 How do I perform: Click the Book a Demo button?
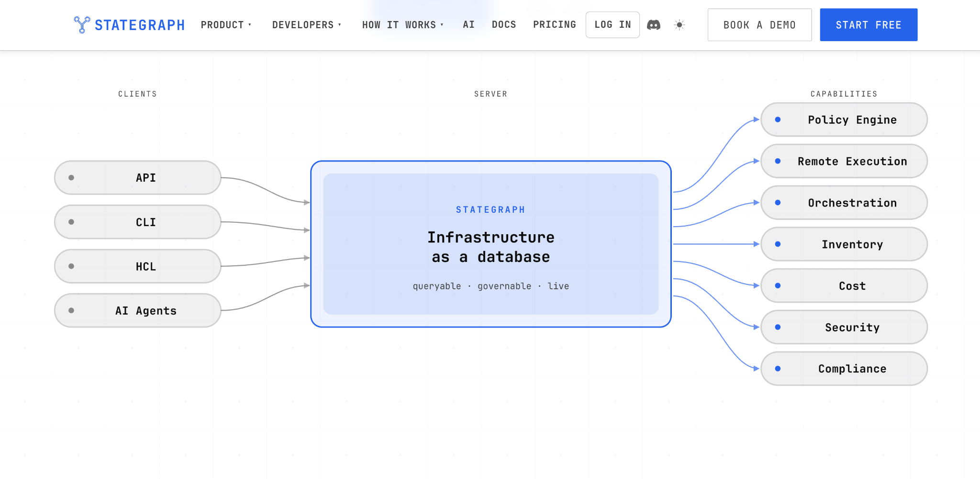point(759,25)
